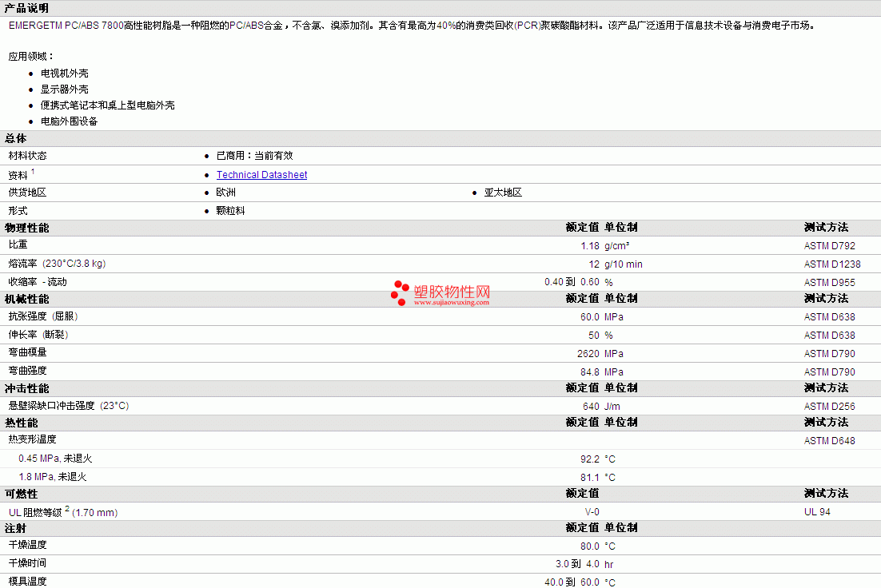Screen dimensions: 881x588
Task: Select the 材料状态 row label
Action: 27,156
